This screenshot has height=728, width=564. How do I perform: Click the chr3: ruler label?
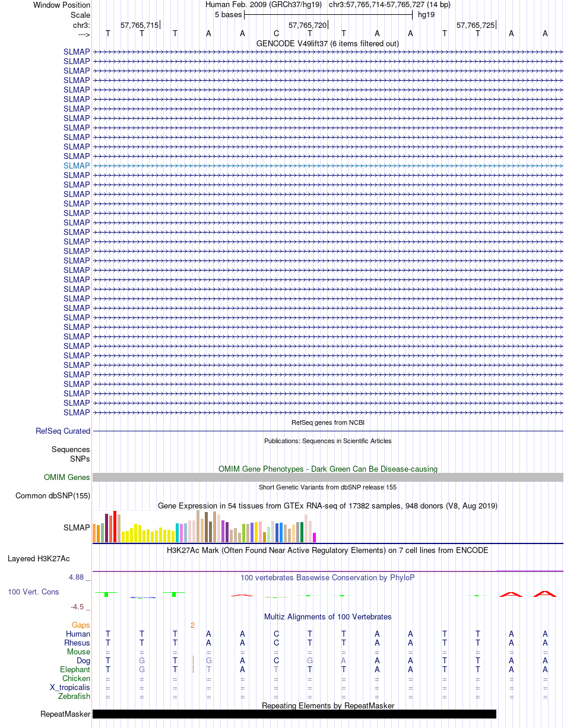point(81,25)
